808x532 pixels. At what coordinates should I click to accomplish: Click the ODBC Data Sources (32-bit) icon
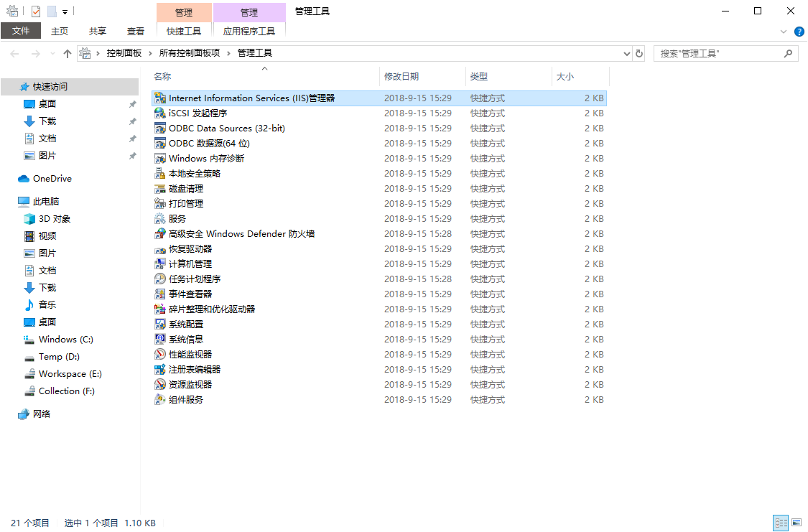tap(160, 129)
